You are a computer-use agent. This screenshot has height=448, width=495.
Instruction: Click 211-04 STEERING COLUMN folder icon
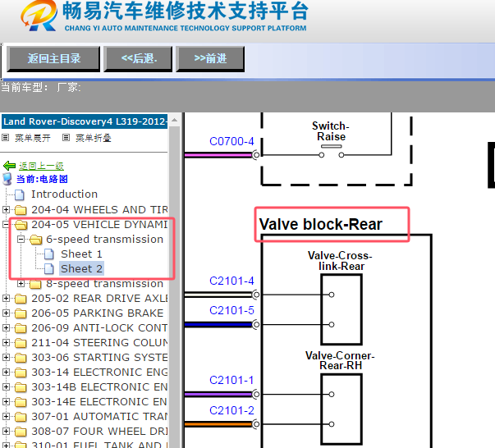point(21,343)
